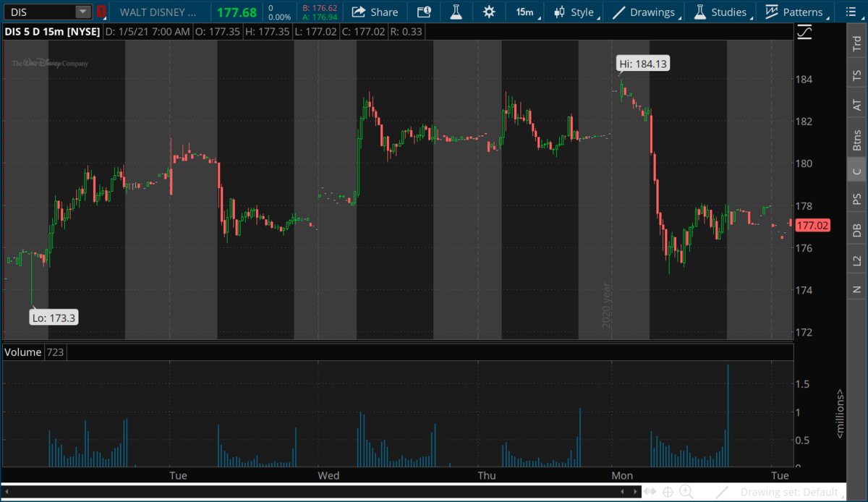
Task: Open the AT sidebar tab
Action: pyautogui.click(x=857, y=106)
